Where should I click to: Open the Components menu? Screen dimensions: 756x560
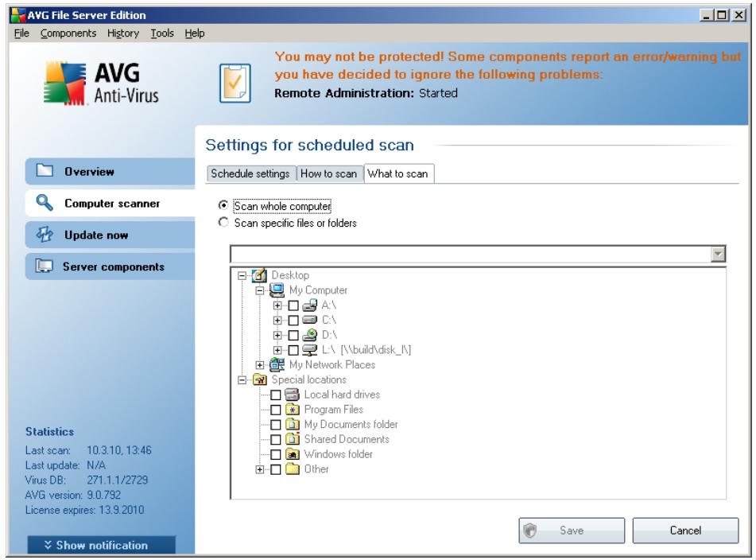pyautogui.click(x=68, y=33)
